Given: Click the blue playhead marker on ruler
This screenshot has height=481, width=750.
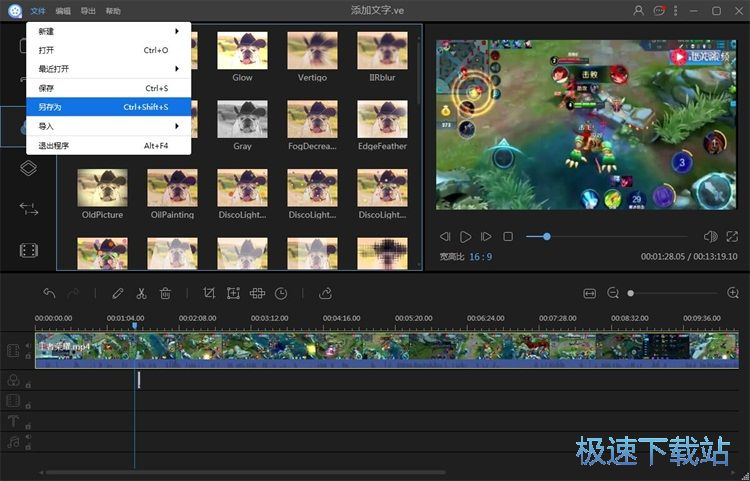Looking at the screenshot, I should click(x=134, y=326).
